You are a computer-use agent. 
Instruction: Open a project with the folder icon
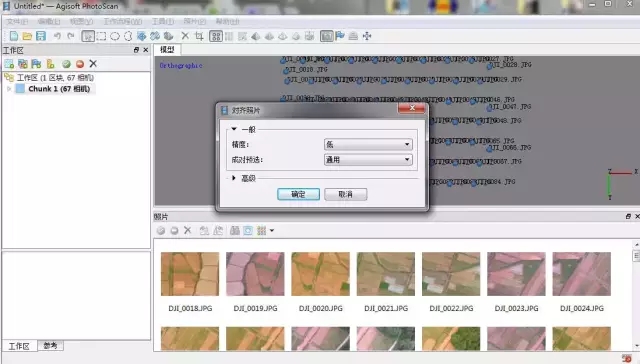tap(27, 36)
